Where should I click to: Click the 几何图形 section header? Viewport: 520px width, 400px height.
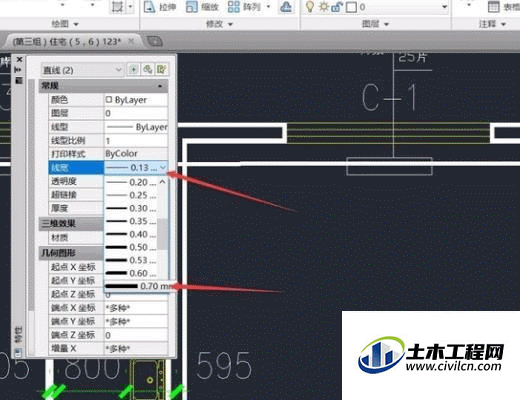point(72,253)
